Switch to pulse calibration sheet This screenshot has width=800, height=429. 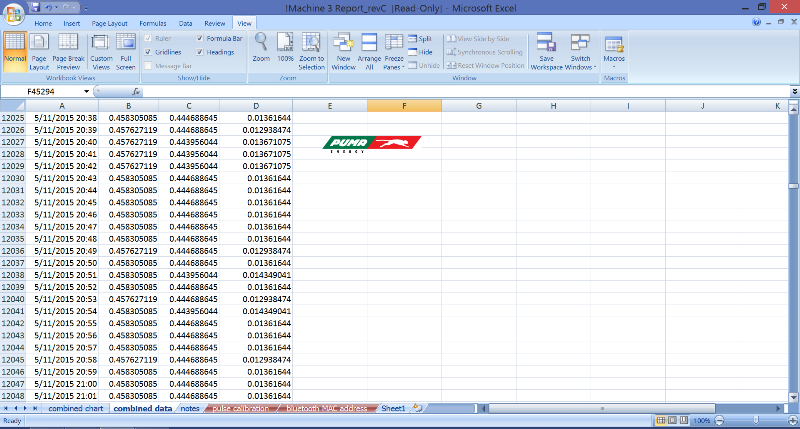click(240, 408)
